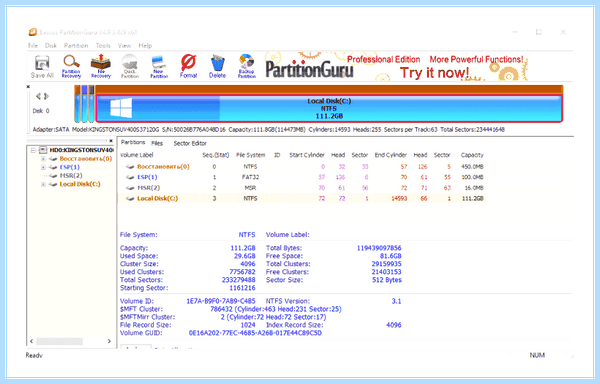
Task: Click the tree pane left scroll arrow
Action: click(x=31, y=341)
